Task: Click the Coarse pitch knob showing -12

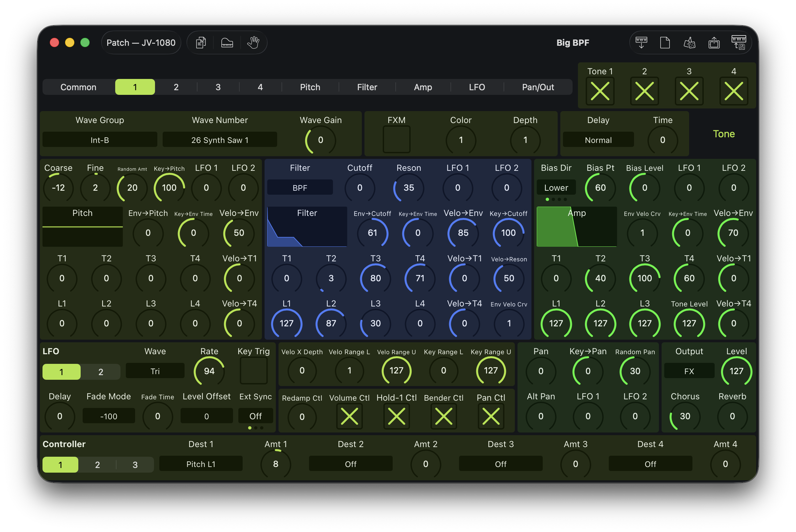Action: click(x=58, y=188)
